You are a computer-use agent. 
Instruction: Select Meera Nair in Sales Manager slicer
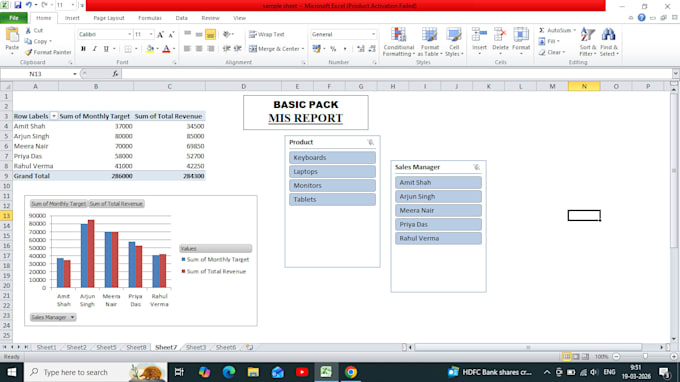click(x=438, y=210)
